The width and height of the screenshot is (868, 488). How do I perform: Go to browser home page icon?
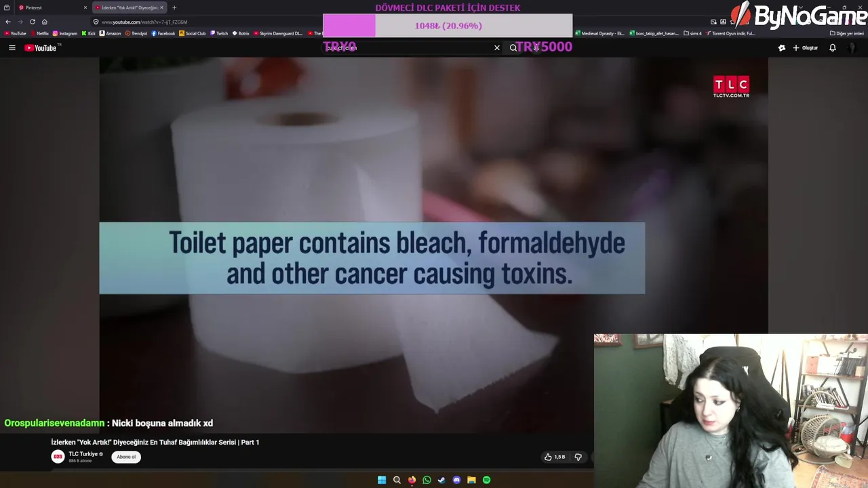45,22
